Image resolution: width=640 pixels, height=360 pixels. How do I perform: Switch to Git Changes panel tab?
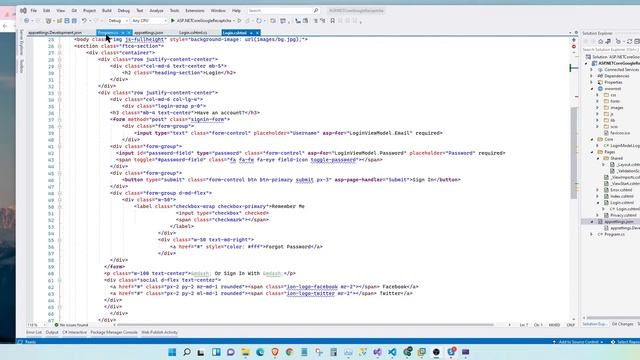click(622, 324)
